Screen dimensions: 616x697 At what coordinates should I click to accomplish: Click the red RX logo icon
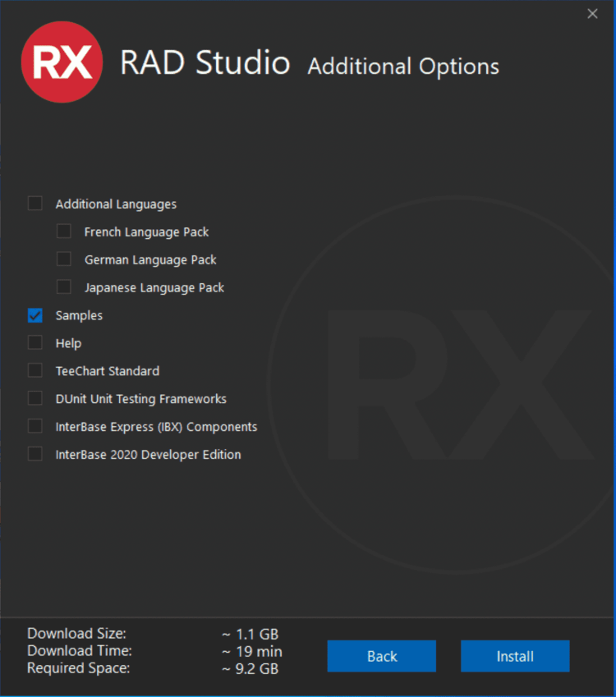(x=62, y=62)
